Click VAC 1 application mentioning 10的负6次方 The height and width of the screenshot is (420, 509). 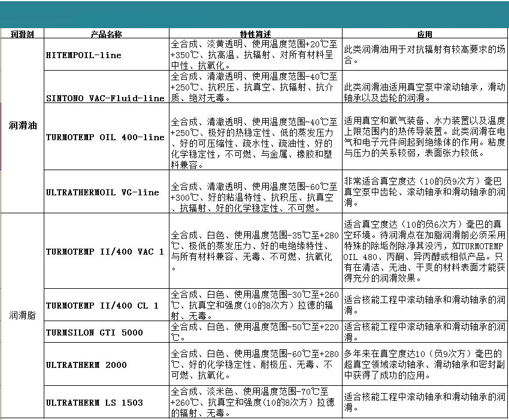[425, 251]
